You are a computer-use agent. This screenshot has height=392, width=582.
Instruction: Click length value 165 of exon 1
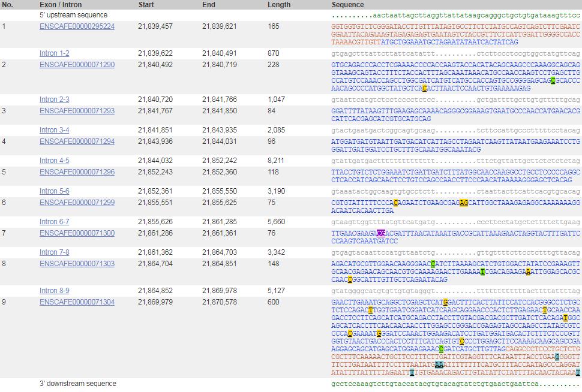(x=273, y=27)
